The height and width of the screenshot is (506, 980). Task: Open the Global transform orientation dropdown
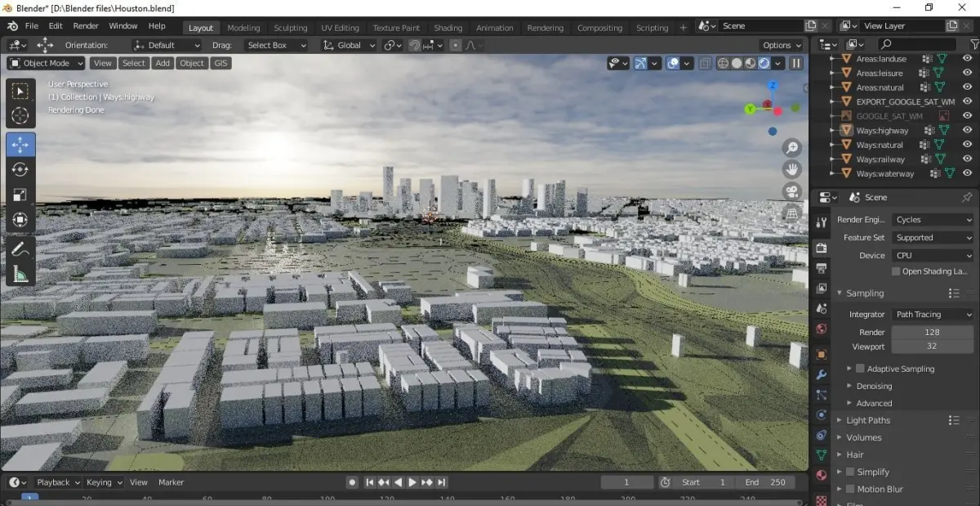pyautogui.click(x=349, y=45)
